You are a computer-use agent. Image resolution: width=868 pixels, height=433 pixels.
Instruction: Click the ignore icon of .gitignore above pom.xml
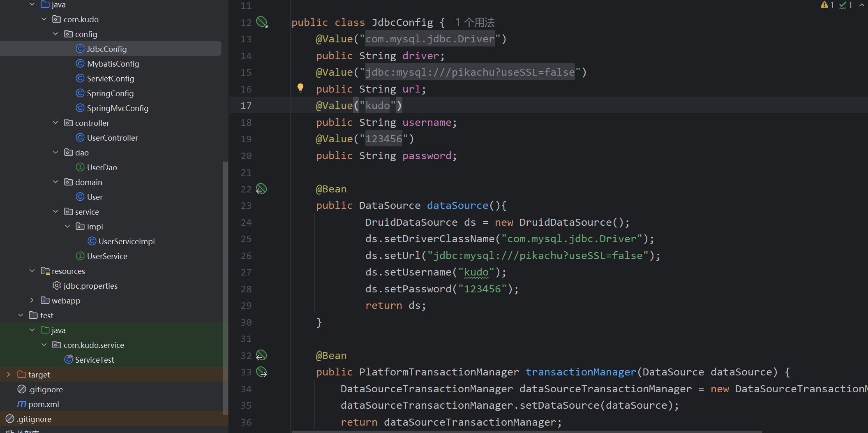[x=22, y=389]
